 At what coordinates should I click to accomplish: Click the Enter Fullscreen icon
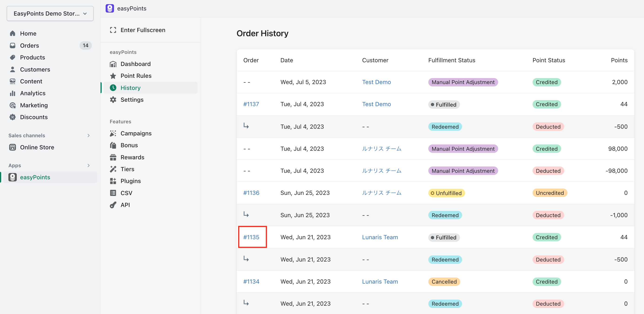click(113, 30)
